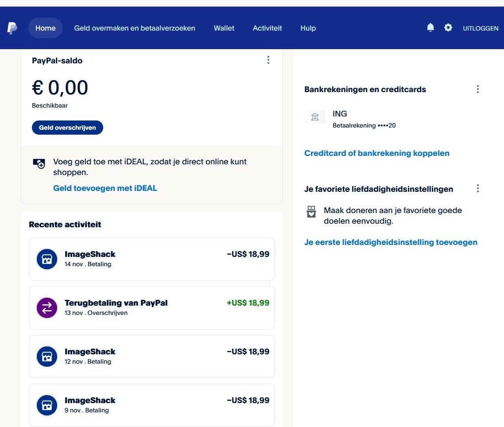
Task: Open liefdadigheidsinstellingen three-dot menu
Action: [477, 189]
